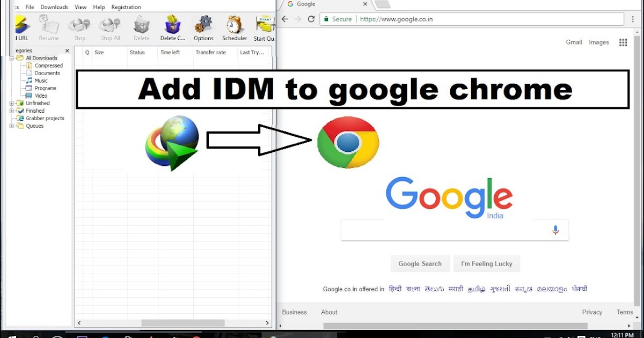Click the taskbar clock showing 12:11 PM
This screenshot has height=338, width=644.
click(x=623, y=335)
